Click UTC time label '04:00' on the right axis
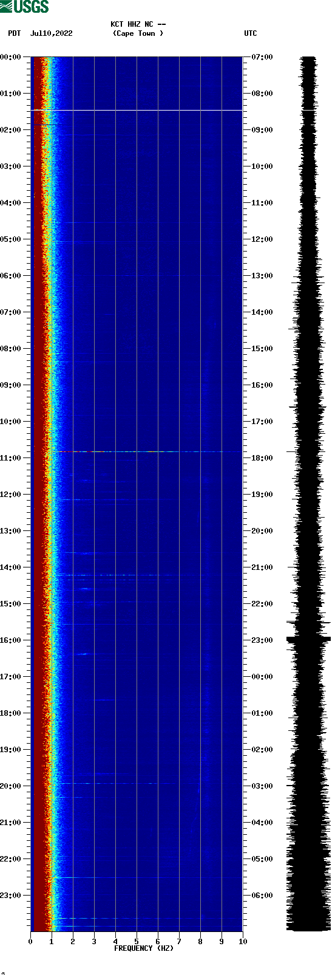 pos(262,823)
